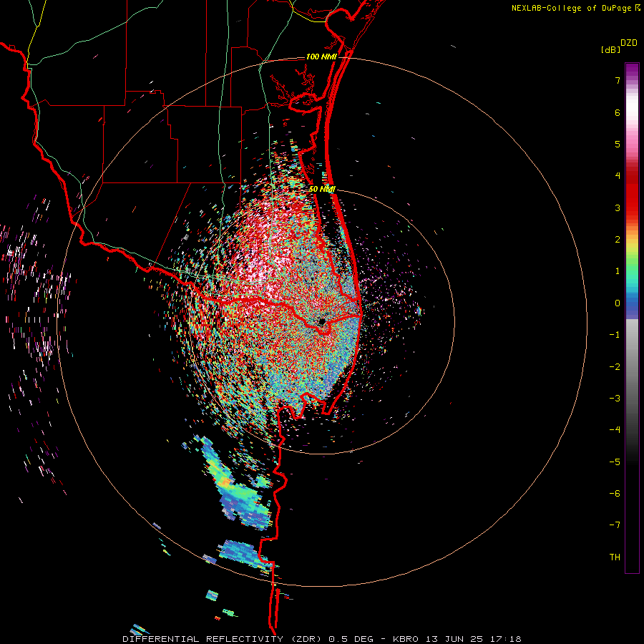Click the DZD colorbar title
This screenshot has width=644, height=644.
629,43
